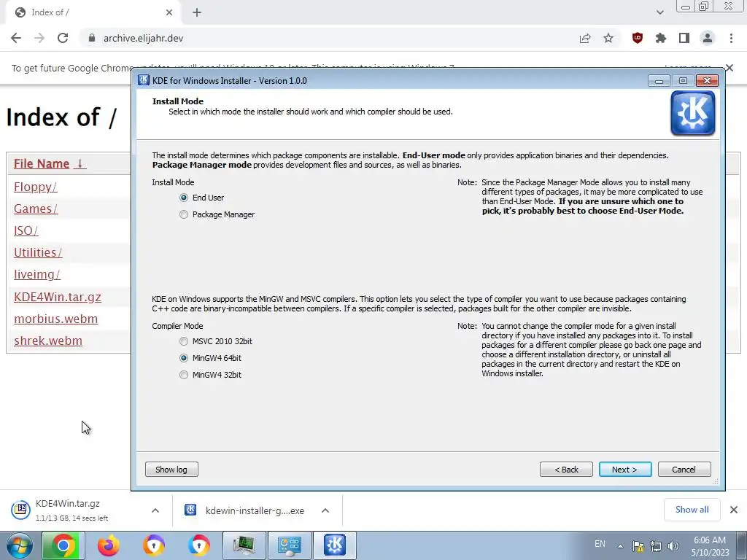Click the Show log button

tap(171, 470)
